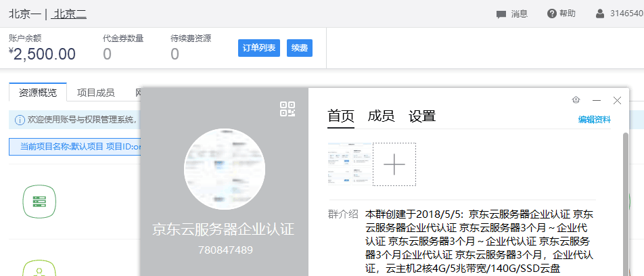Click the account balance ¥2,500.00
Image resolution: width=644 pixels, height=276 pixels.
[43, 54]
